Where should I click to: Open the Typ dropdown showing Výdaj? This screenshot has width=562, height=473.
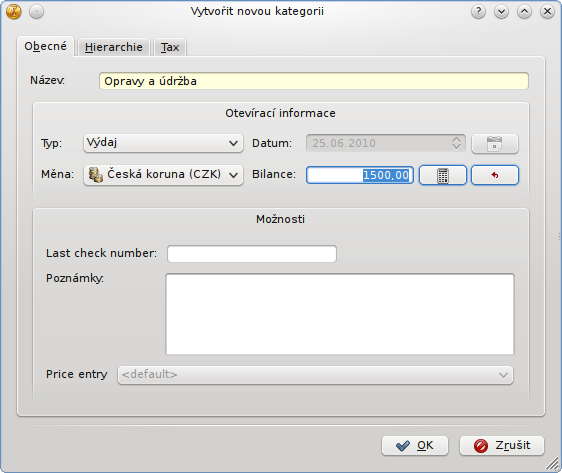click(x=163, y=143)
